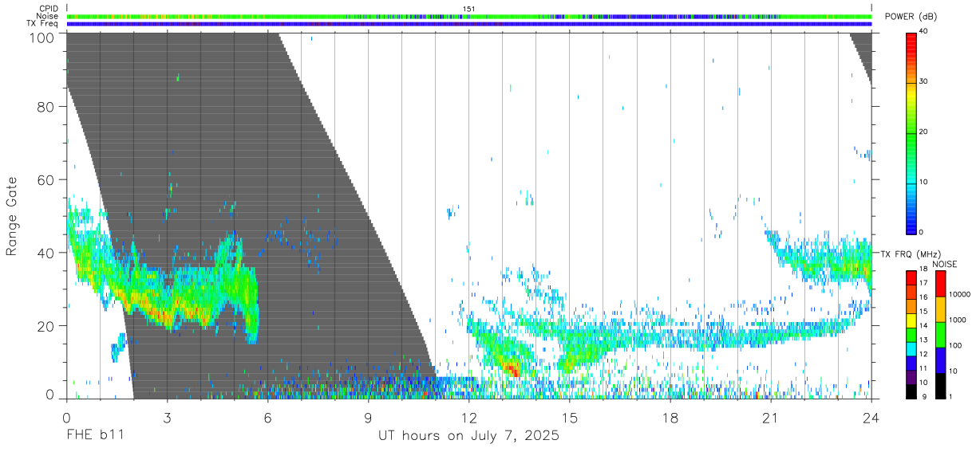Click the "NOISE" legend title
The width and height of the screenshot is (980, 452).
(944, 264)
